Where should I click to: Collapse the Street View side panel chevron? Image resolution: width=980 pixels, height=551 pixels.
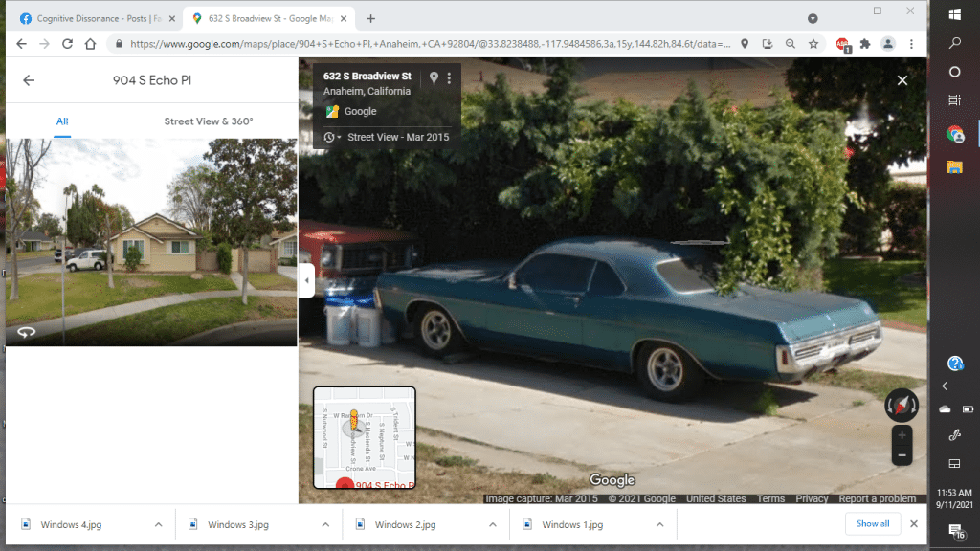[x=306, y=279]
